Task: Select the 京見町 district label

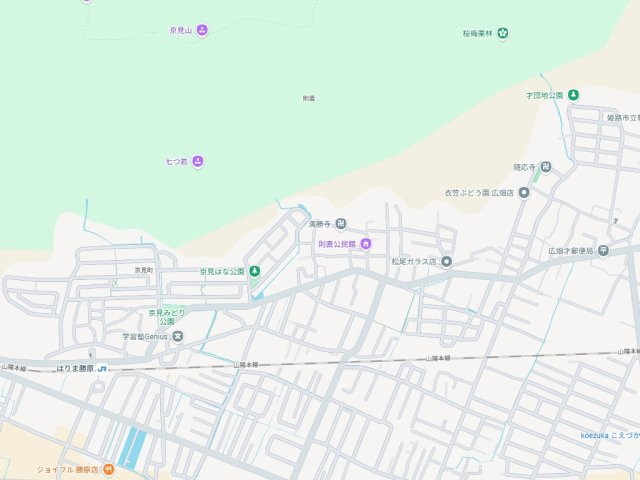Action: 144,270
